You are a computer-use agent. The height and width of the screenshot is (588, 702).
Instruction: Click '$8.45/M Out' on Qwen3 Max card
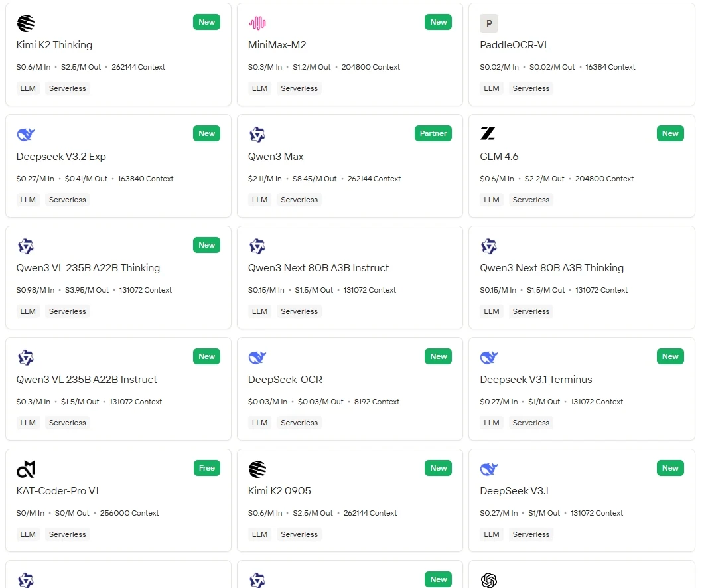point(315,179)
